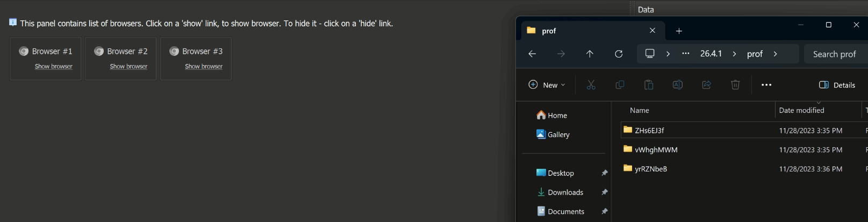Select the prof tab
The image size is (868, 222).
(590, 31)
